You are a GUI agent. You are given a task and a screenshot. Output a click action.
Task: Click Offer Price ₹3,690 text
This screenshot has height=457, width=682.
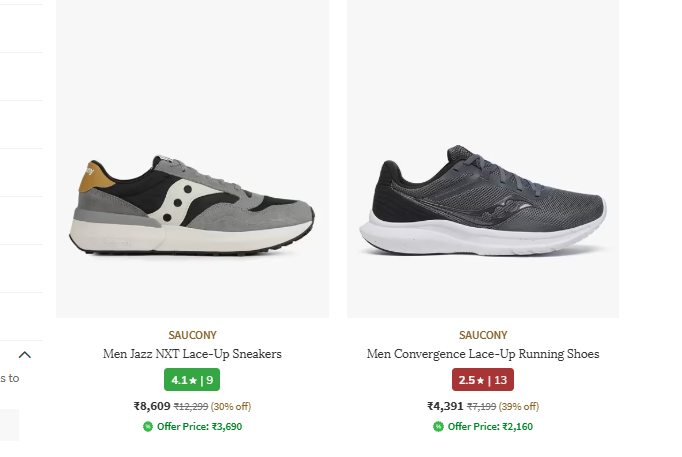199,427
